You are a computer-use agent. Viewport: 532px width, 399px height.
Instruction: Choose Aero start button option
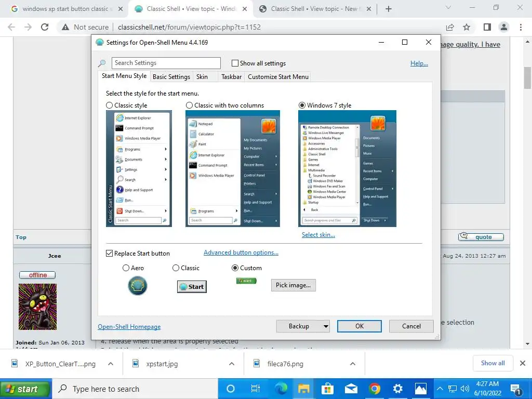pos(126,268)
